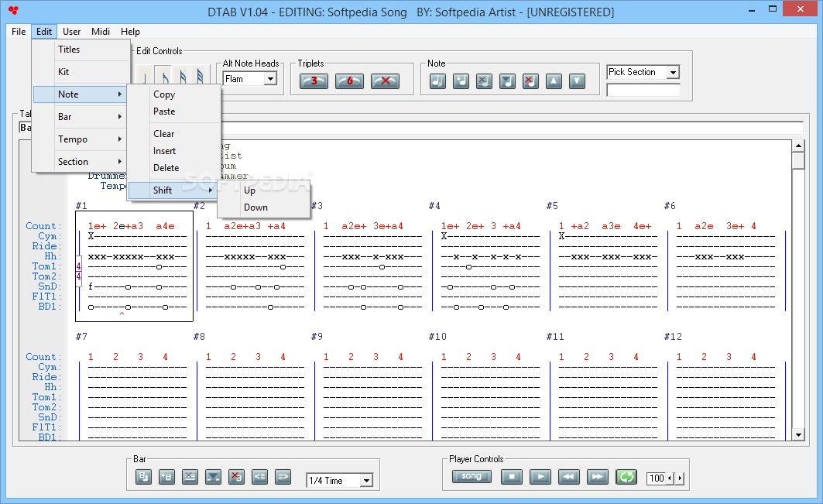The image size is (823, 504).
Task: Start playback with the Play button
Action: (x=540, y=477)
